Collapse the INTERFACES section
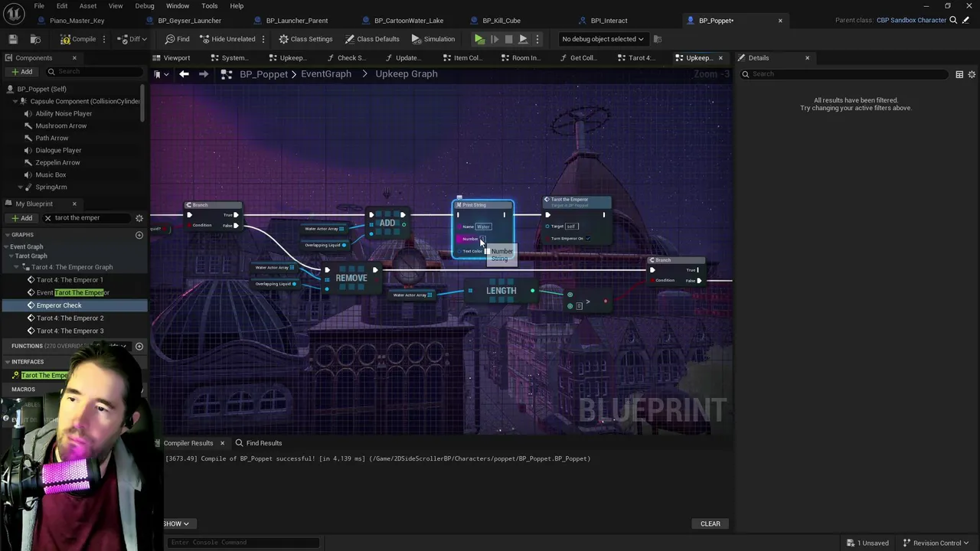 (x=7, y=361)
